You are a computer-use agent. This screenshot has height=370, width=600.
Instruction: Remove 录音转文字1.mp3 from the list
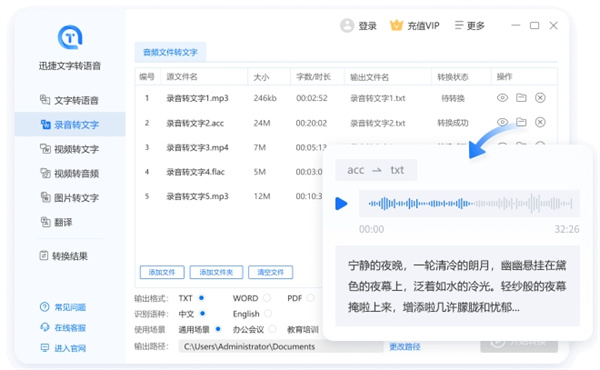pos(540,98)
